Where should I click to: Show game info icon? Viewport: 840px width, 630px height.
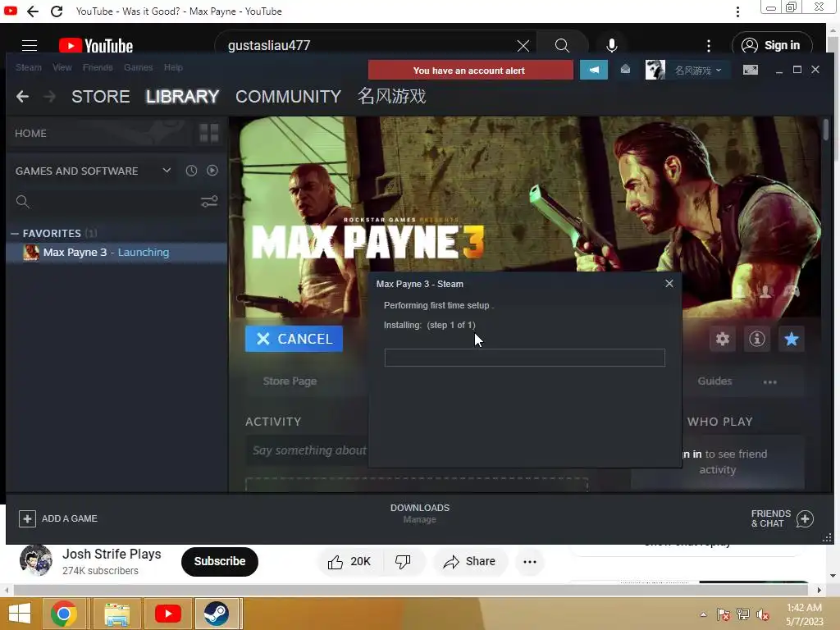[756, 339]
